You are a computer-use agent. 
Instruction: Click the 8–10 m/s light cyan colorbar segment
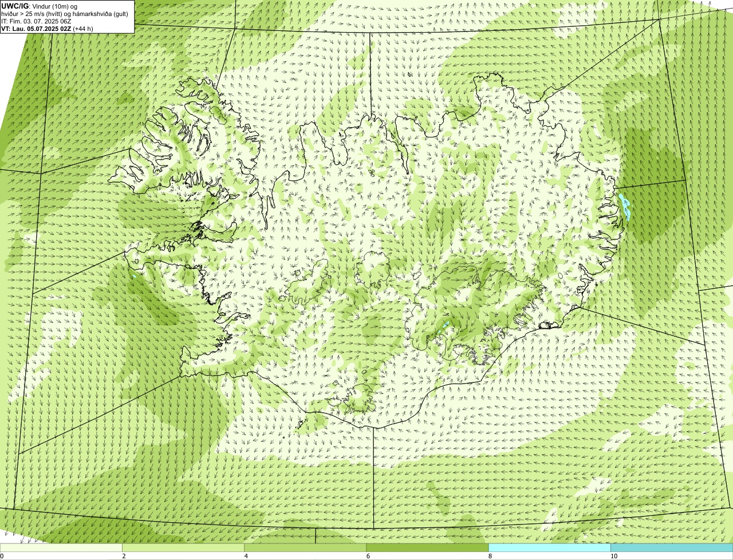coord(549,548)
